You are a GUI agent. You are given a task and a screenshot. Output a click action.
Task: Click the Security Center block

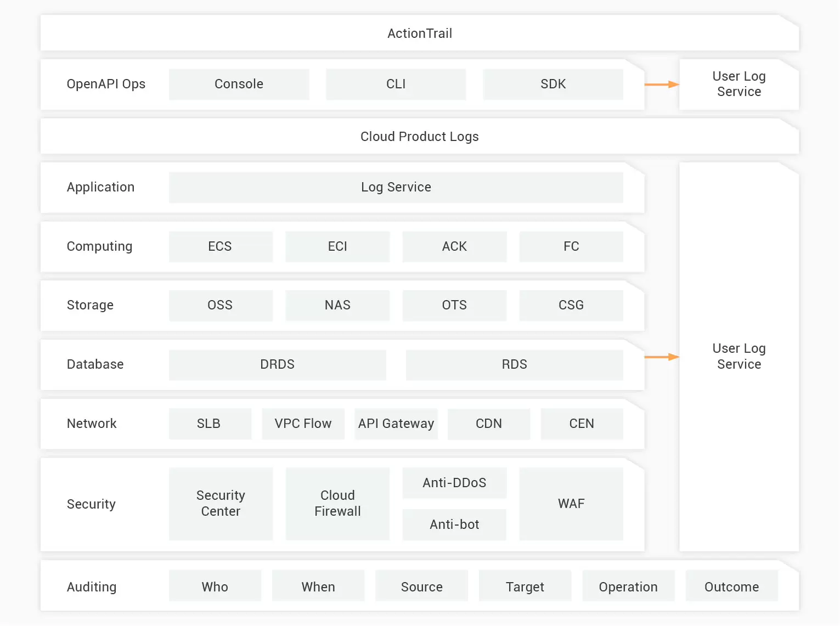pos(221,503)
